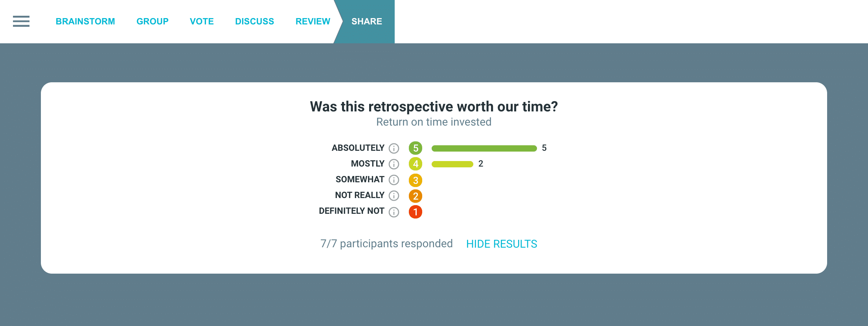
Task: Click the MOSTLY lime results bar
Action: (x=452, y=164)
